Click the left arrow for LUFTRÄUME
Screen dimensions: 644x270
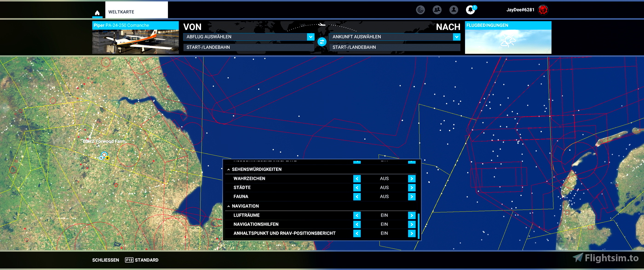pyautogui.click(x=357, y=216)
